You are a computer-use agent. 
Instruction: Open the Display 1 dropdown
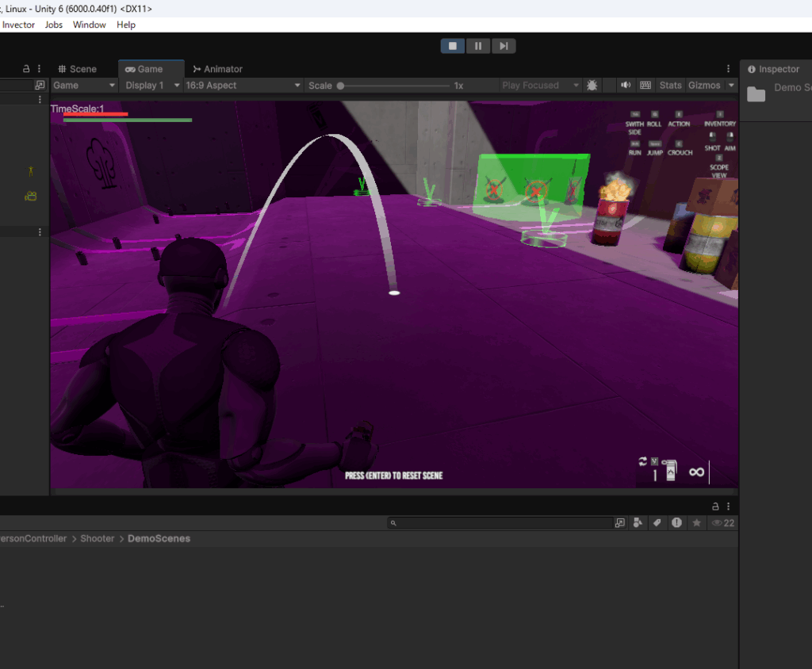pos(151,85)
